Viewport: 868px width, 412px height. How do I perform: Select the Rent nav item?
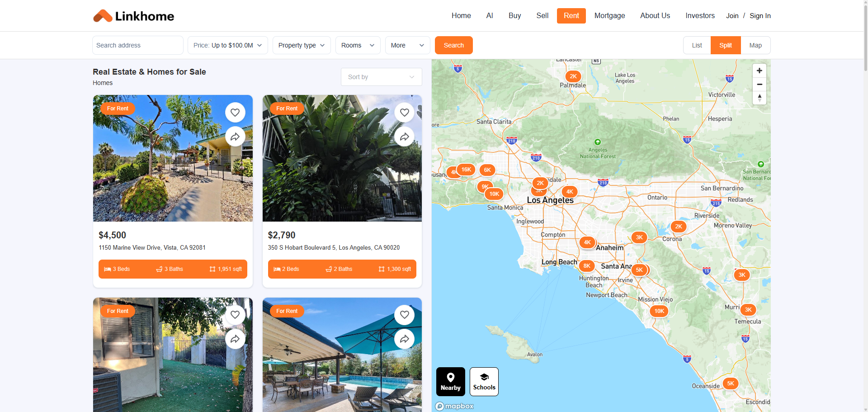(571, 16)
